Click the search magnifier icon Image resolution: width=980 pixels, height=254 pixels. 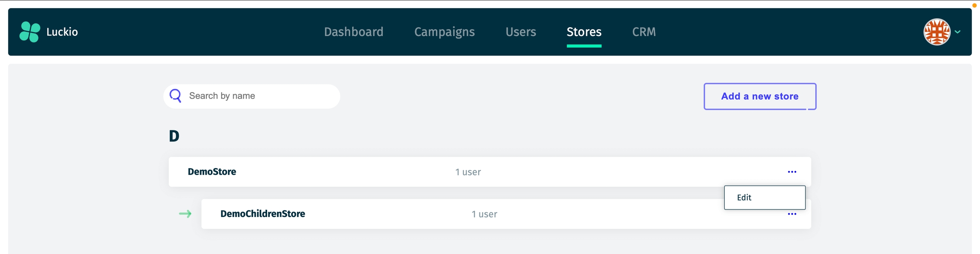click(175, 96)
